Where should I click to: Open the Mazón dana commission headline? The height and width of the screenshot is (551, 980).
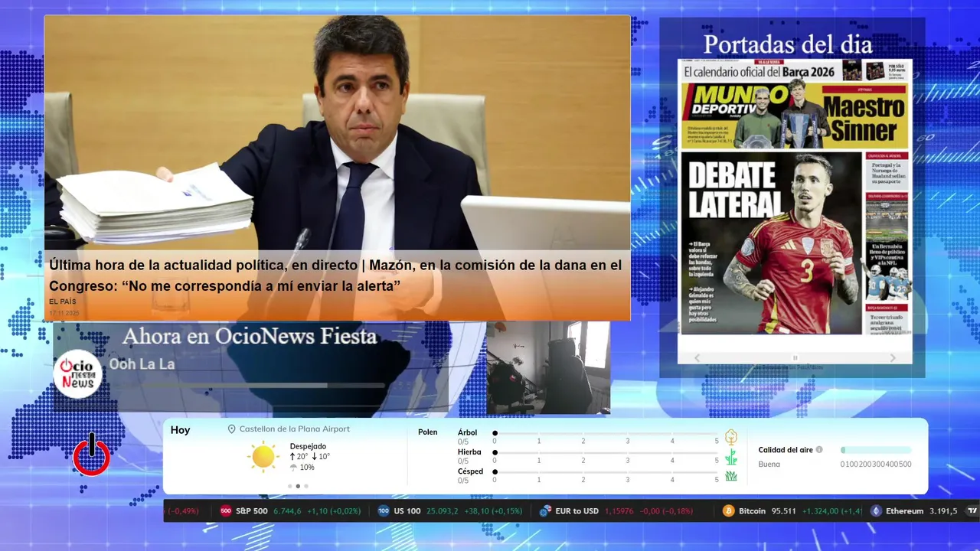(335, 275)
